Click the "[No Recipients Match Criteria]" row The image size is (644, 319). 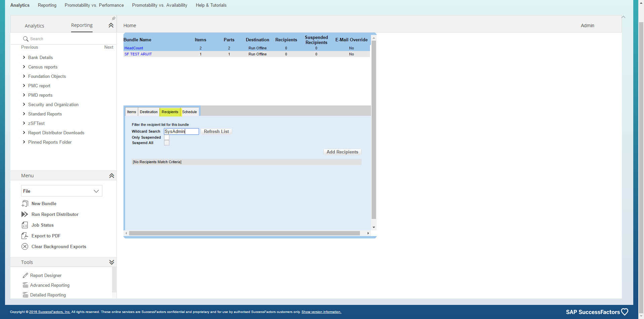click(x=247, y=162)
